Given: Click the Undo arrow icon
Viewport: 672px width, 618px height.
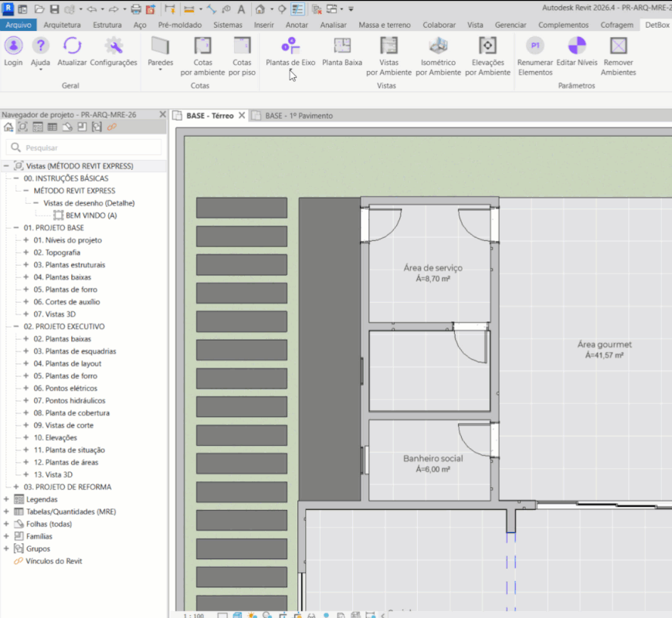Looking at the screenshot, I should coord(91,9).
